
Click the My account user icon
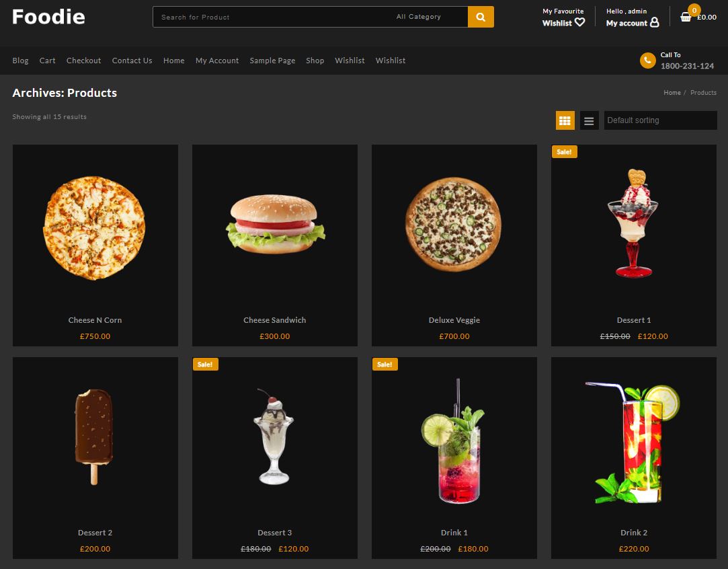[654, 23]
